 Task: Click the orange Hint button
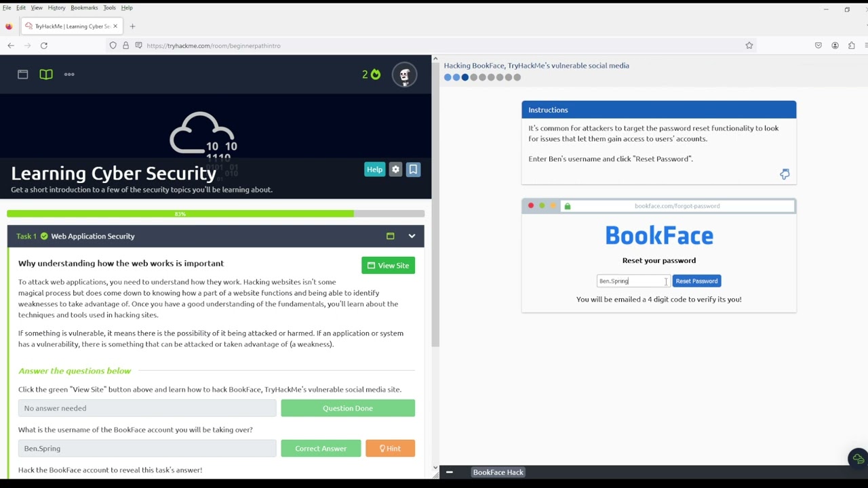click(x=390, y=449)
